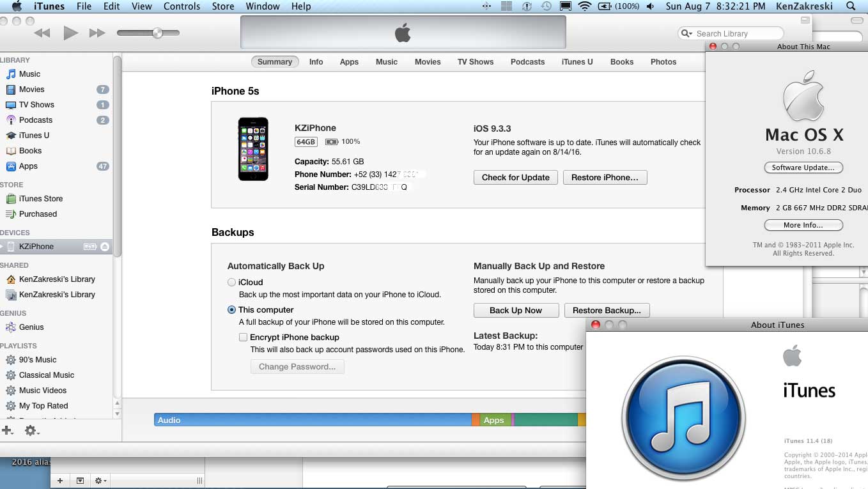The height and width of the screenshot is (489, 868).
Task: Click the Apple logo in About This Mac
Action: coord(803,96)
